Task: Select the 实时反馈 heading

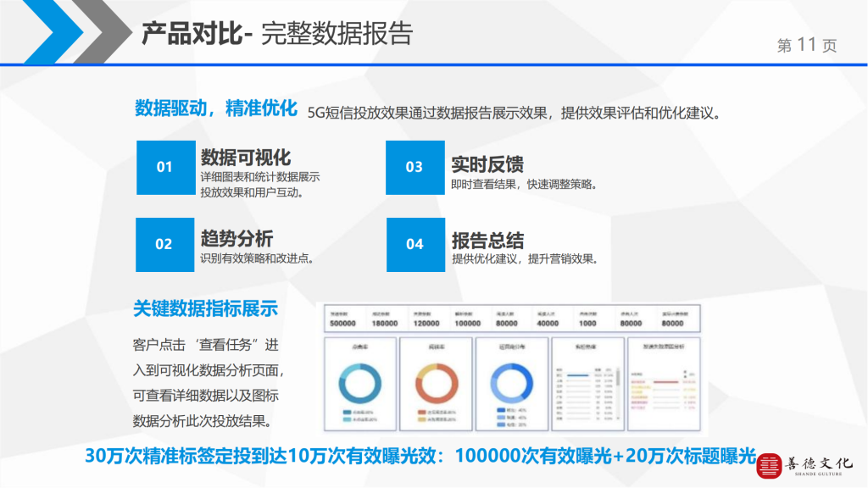Action: (x=487, y=164)
